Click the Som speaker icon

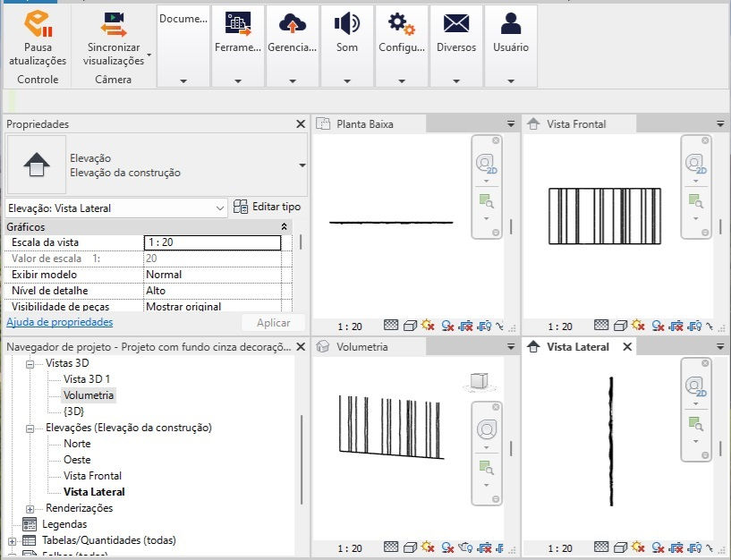(346, 24)
